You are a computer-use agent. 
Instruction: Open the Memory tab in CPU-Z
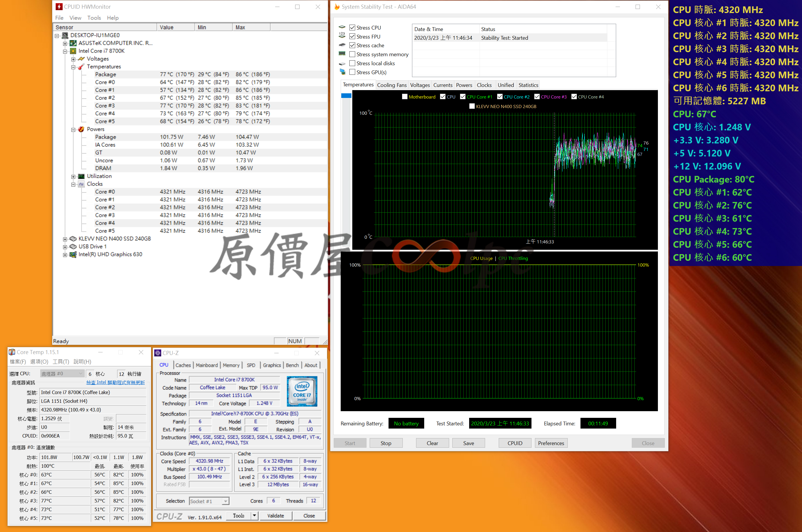[231, 365]
